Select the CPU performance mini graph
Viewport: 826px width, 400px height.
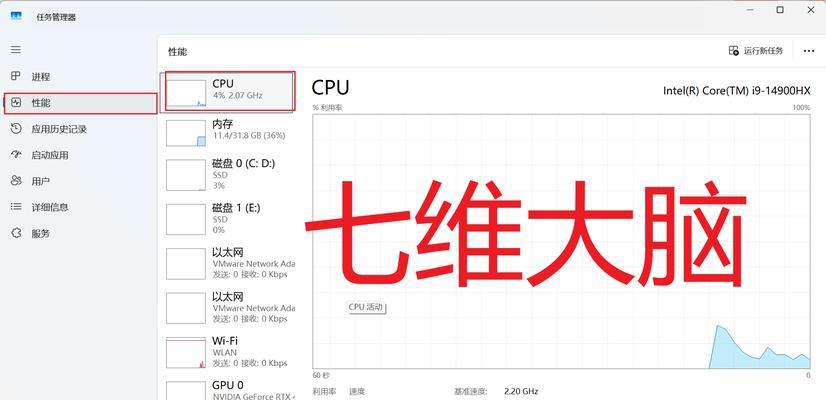pyautogui.click(x=186, y=93)
